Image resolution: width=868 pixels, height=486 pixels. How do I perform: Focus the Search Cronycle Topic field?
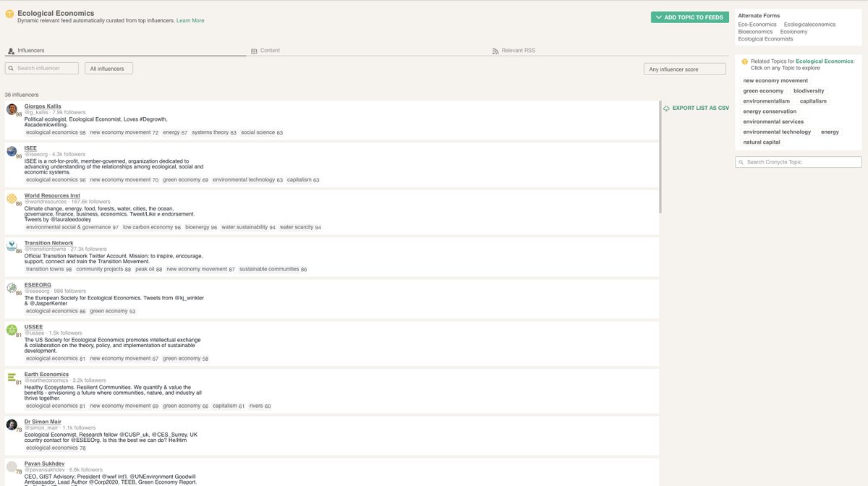point(799,162)
